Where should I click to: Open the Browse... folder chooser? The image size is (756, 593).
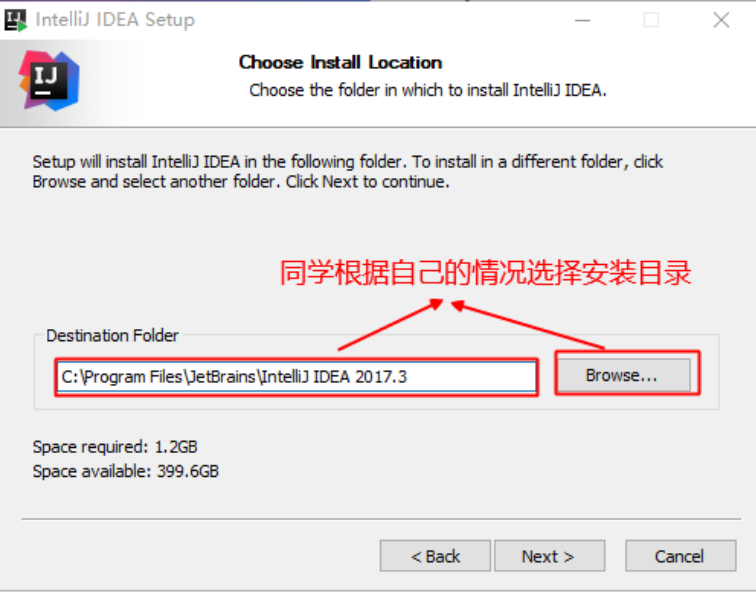click(624, 375)
